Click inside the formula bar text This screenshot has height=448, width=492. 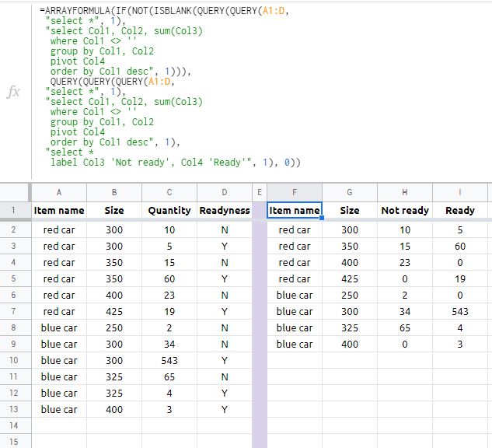click(x=169, y=86)
